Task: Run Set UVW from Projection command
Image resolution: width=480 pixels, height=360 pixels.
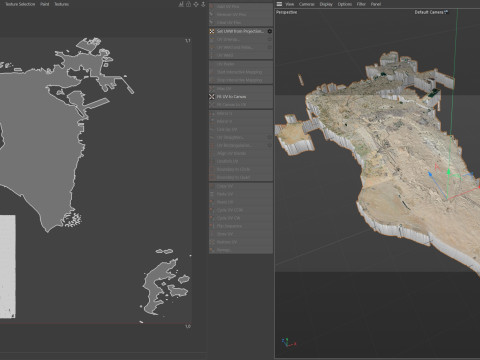Action: point(240,31)
